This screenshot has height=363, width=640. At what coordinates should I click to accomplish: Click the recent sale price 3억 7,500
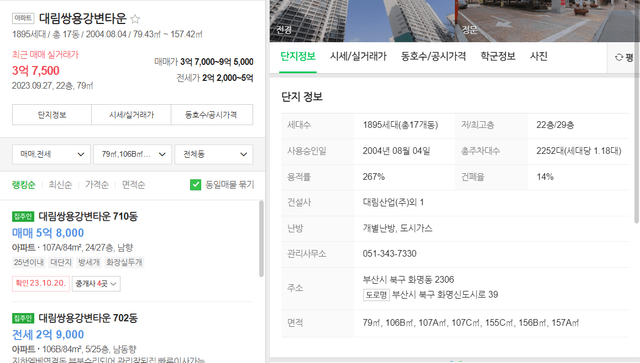pyautogui.click(x=36, y=71)
